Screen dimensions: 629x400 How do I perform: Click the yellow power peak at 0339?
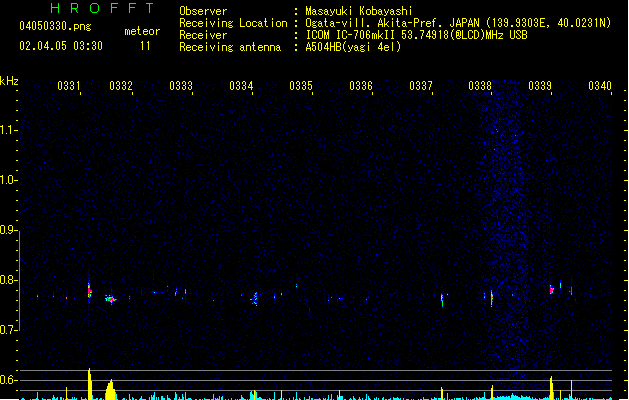552,388
